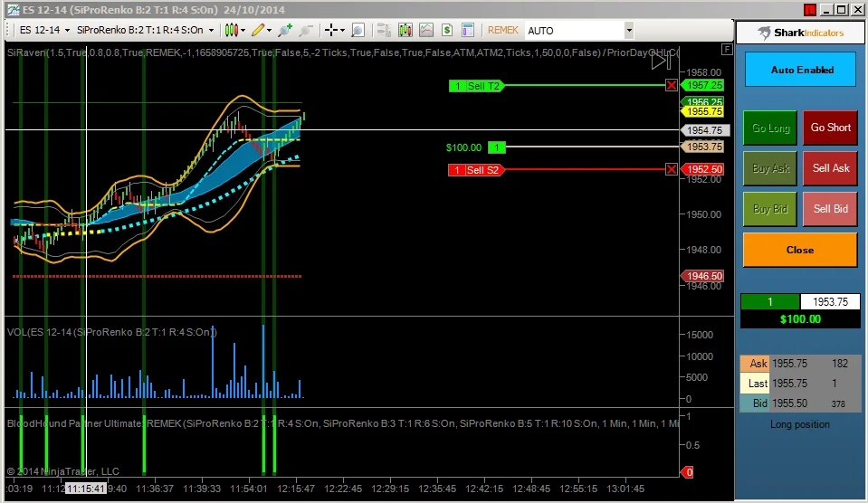Click the Ask price 1955.75 row
The width and height of the screenshot is (868, 503).
(800, 364)
